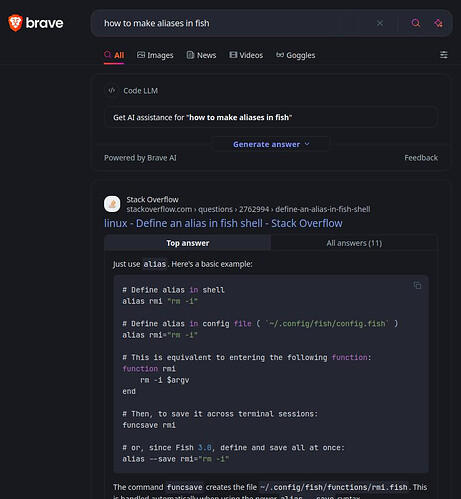Click the Generate answer chevron arrow
This screenshot has width=461, height=499.
coord(307,144)
